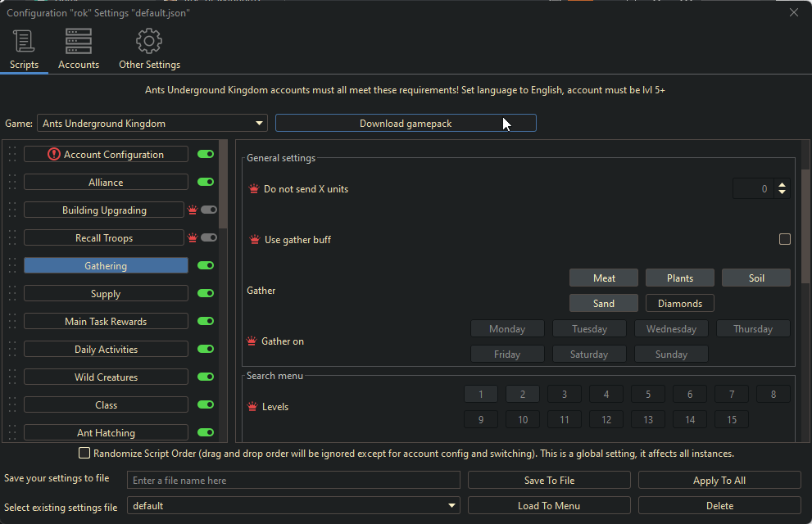Click crown icon beside Recall Troops
Image resolution: width=812 pixels, height=524 pixels.
click(193, 238)
